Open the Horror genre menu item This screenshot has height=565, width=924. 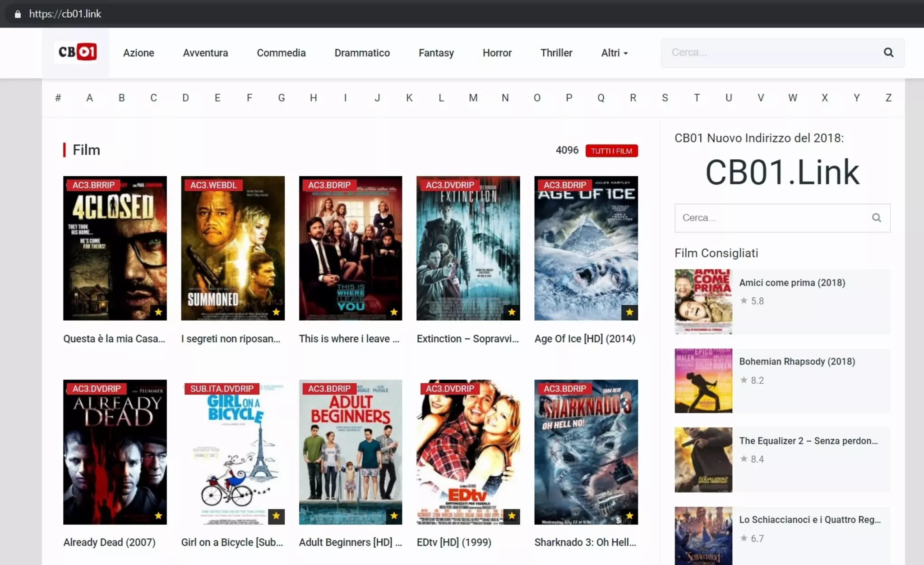click(497, 53)
